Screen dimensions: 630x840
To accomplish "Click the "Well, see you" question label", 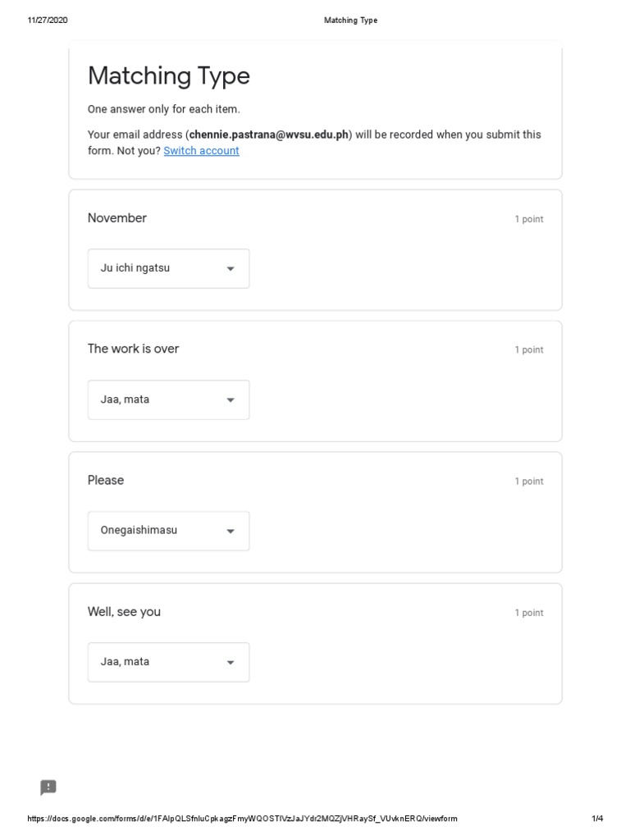I will 124,611.
